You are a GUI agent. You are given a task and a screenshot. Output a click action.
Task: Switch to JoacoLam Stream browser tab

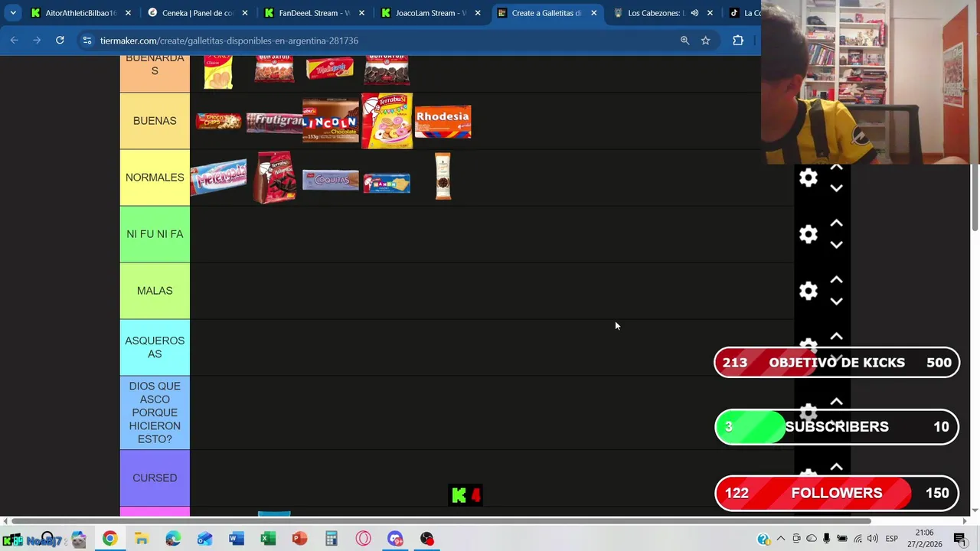(x=429, y=13)
